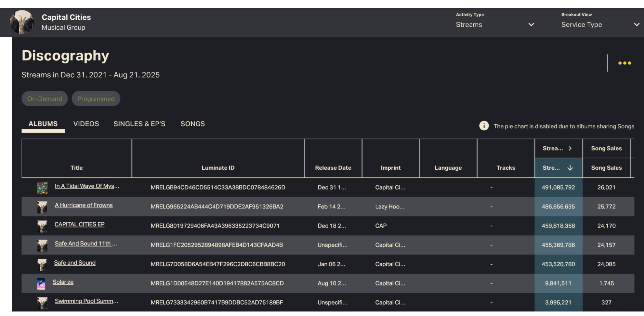Open the Safe and Sound album link
The image size is (644, 316).
(x=75, y=263)
